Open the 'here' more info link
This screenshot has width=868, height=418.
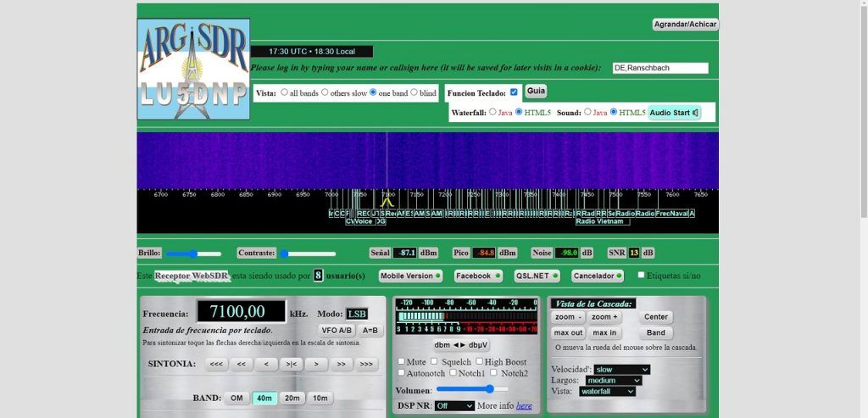click(524, 406)
